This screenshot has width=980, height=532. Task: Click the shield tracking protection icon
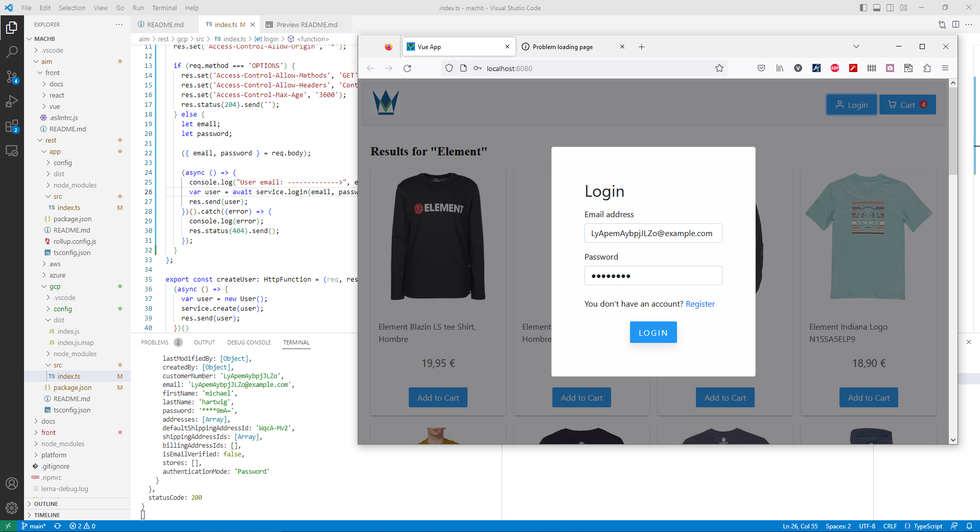pyautogui.click(x=449, y=68)
